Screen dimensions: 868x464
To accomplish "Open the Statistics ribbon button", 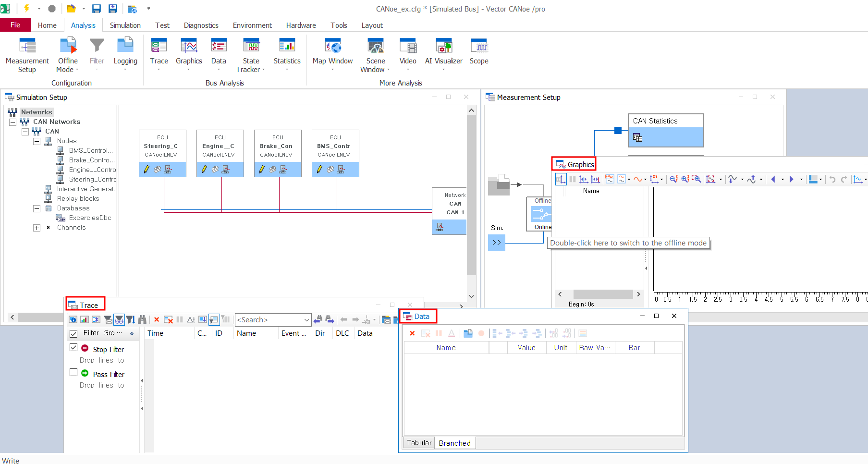I will coord(287,54).
